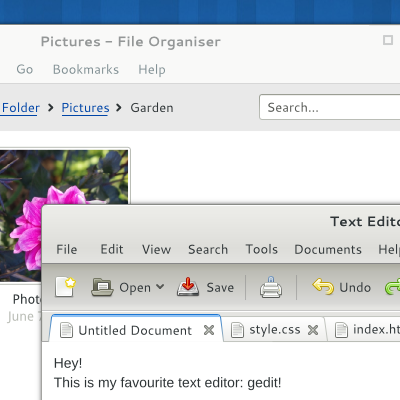This screenshot has width=400, height=400.
Task: Switch to the Untitled Document tab
Action: 135,330
